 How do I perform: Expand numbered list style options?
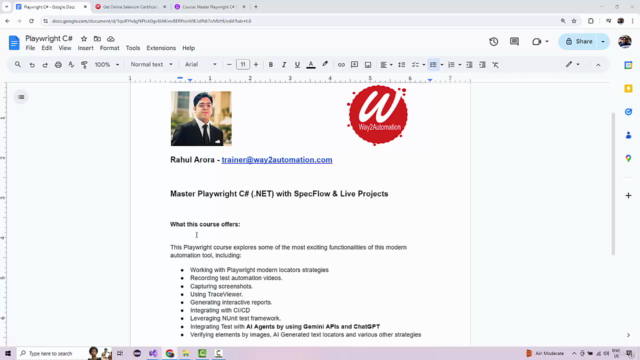point(460,65)
